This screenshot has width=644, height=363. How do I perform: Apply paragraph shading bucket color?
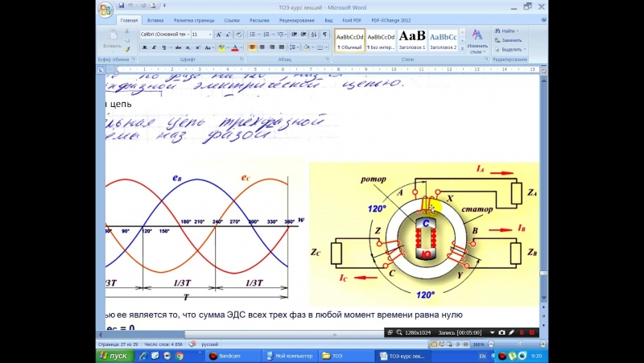[307, 47]
